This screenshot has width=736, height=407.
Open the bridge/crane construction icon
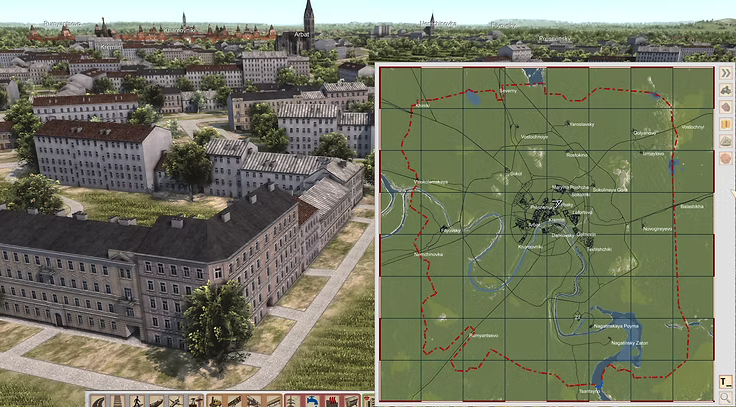pos(253,401)
